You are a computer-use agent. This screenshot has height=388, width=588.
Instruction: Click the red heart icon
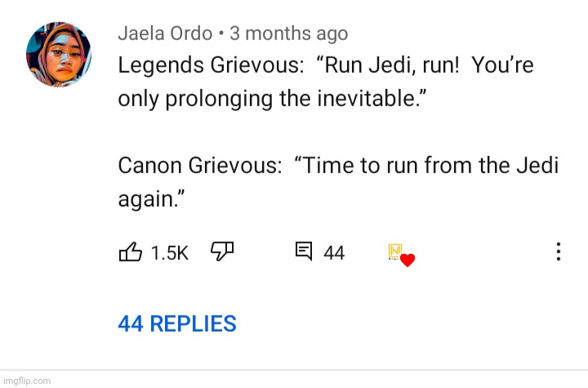pyautogui.click(x=408, y=260)
